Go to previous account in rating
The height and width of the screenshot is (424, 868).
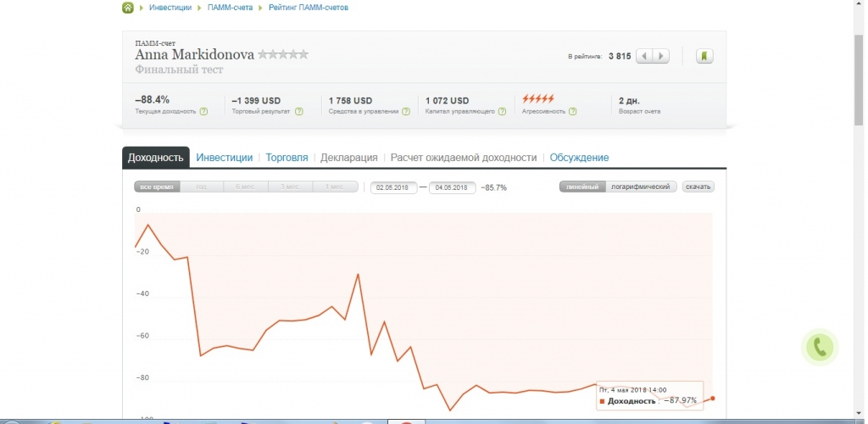pyautogui.click(x=644, y=56)
